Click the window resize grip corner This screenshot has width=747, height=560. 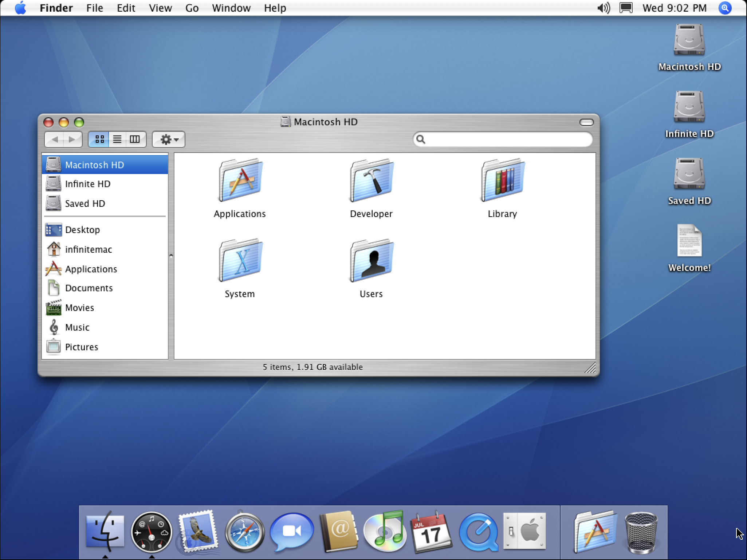pos(590,368)
